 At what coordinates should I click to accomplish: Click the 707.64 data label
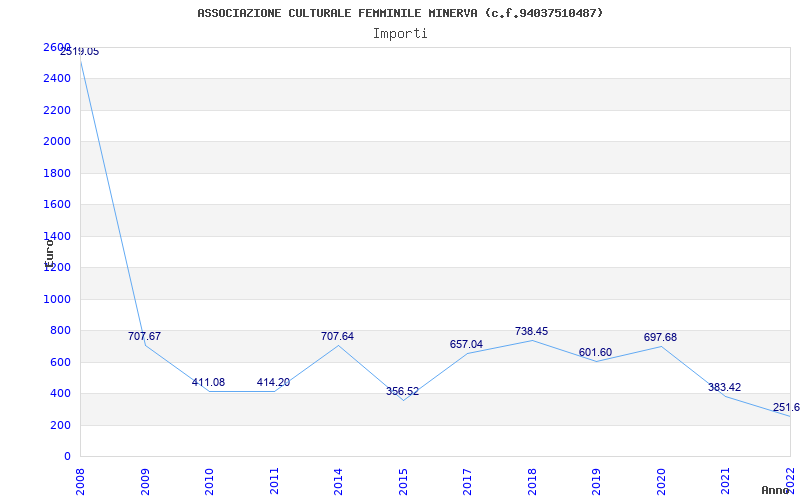tap(337, 336)
